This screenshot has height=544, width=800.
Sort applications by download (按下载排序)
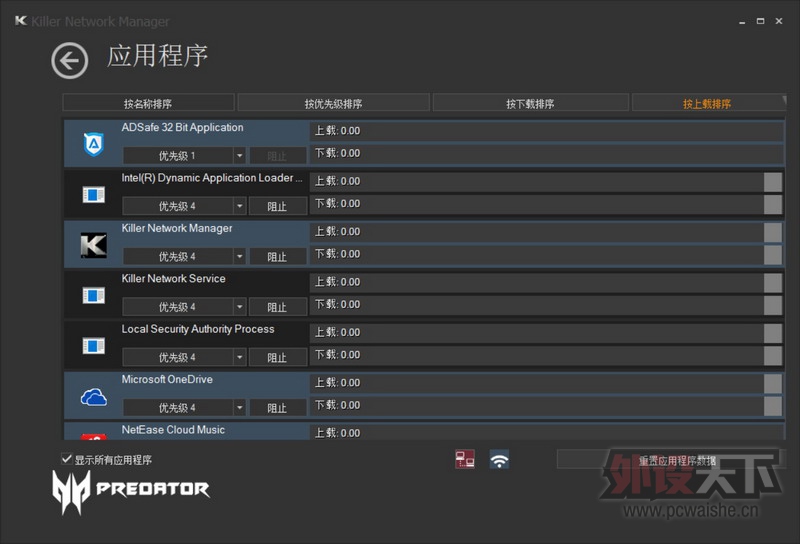tap(530, 103)
